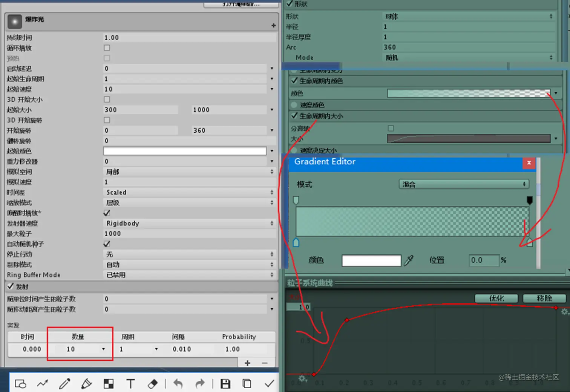Open curve presets gear at bottom left
The width and height of the screenshot is (570, 392).
pos(302,378)
